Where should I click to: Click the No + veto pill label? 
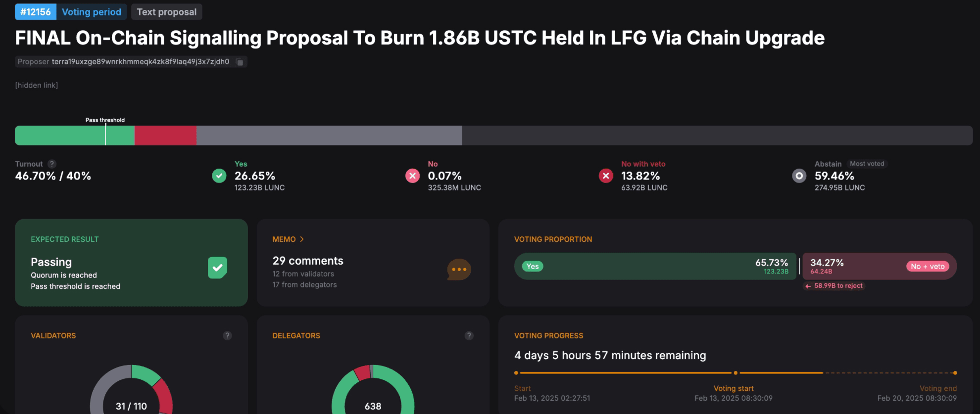click(928, 266)
